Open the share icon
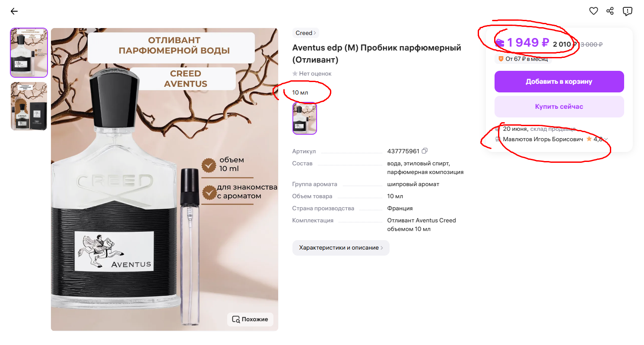 [610, 11]
